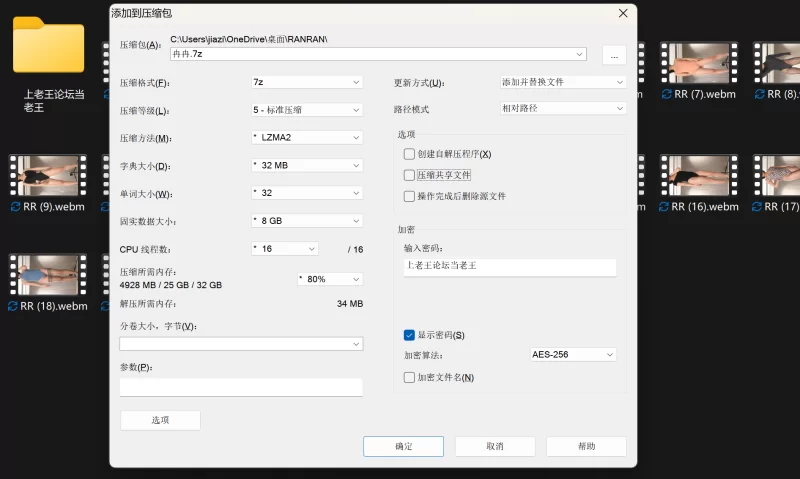Screen dimensions: 800x479
Task: Close the 添加到压缩包 dialog
Action: [x=623, y=13]
